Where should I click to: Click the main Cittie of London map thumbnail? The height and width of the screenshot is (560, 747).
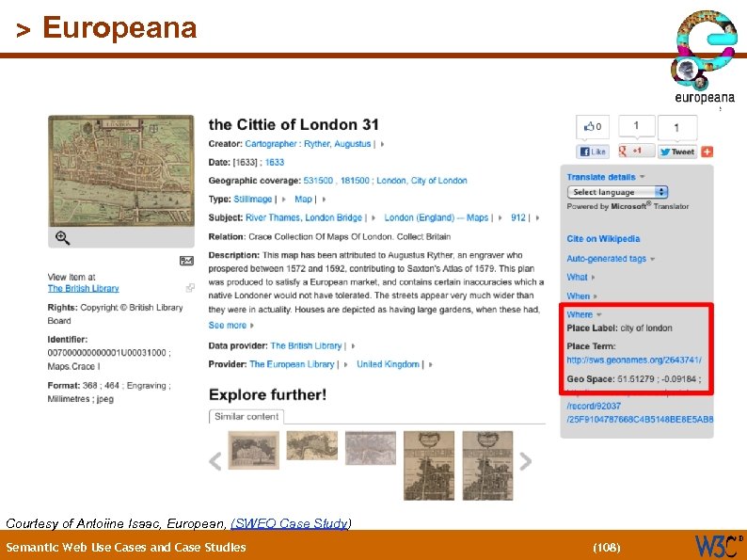click(121, 170)
